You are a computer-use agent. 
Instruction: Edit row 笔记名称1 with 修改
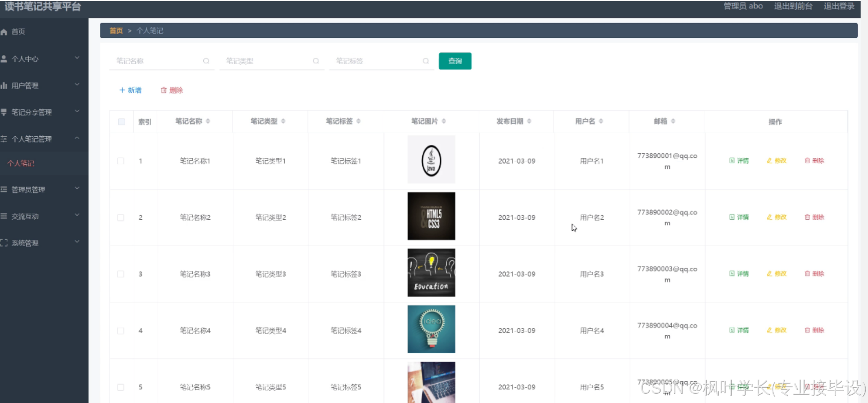click(x=777, y=161)
